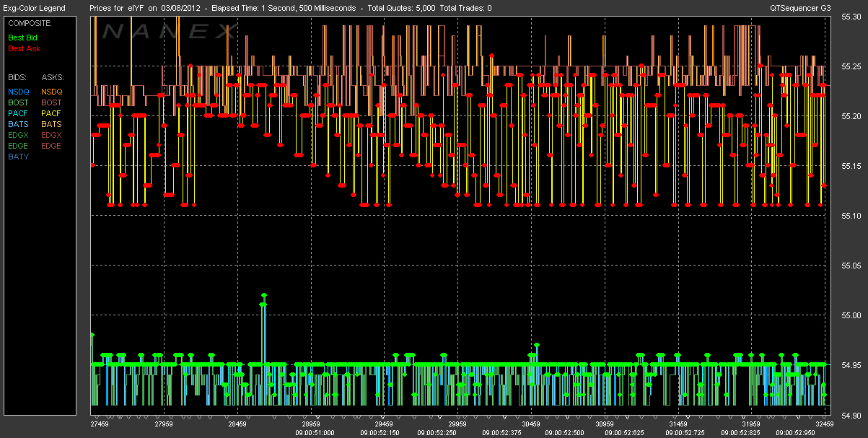Choose the cyan PACF bids entry
Image resolution: width=868 pixels, height=438 pixels.
[x=18, y=113]
